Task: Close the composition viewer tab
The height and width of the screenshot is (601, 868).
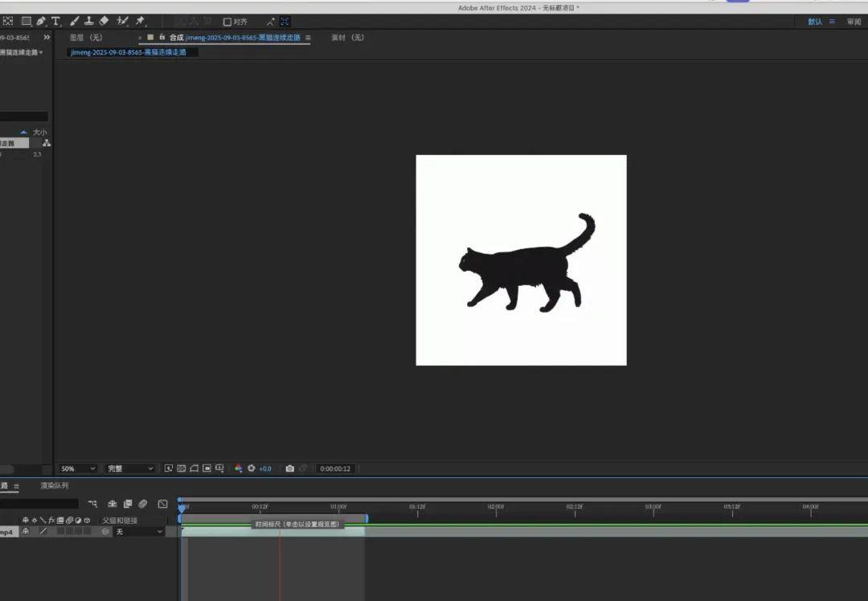Action: (x=140, y=38)
